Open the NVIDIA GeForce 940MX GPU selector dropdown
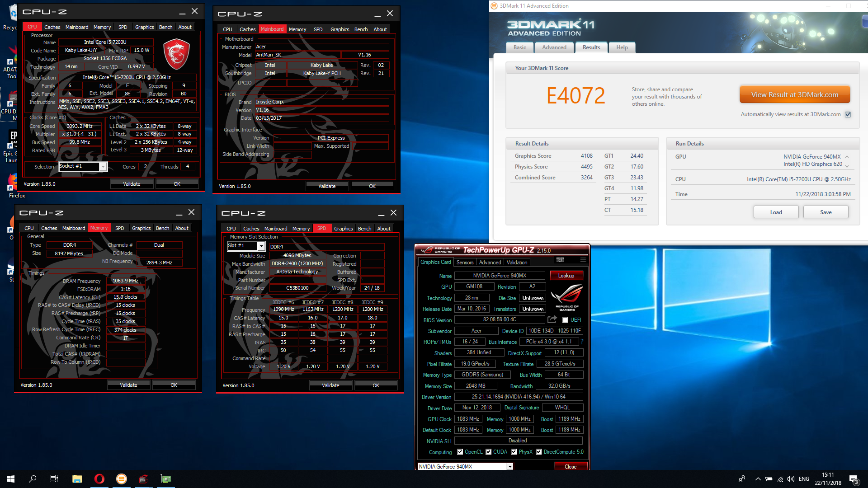The image size is (868, 488). coord(510,466)
